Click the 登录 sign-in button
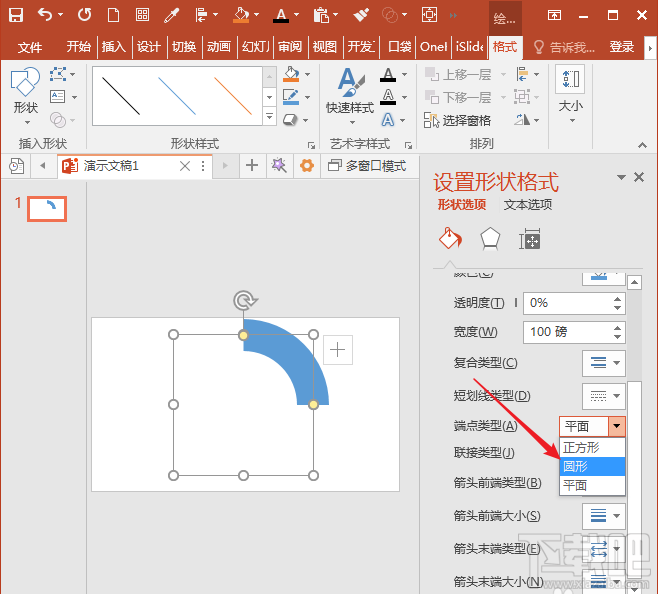 click(622, 47)
